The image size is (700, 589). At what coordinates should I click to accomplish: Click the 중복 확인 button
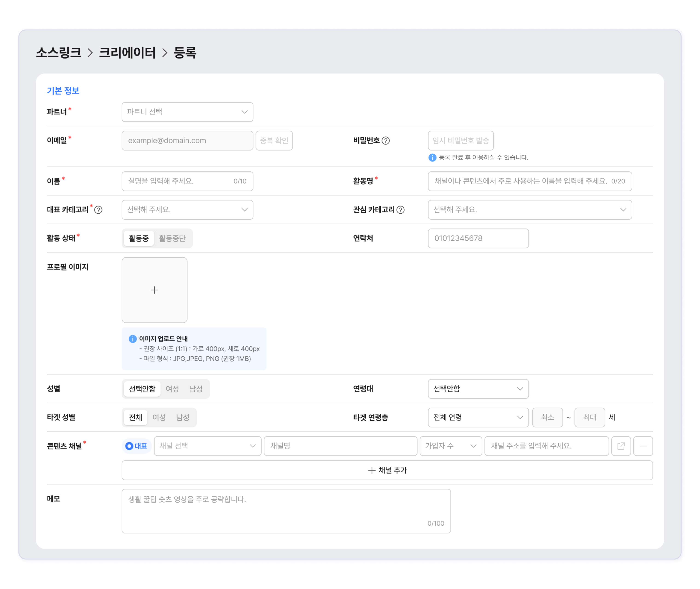(x=274, y=141)
